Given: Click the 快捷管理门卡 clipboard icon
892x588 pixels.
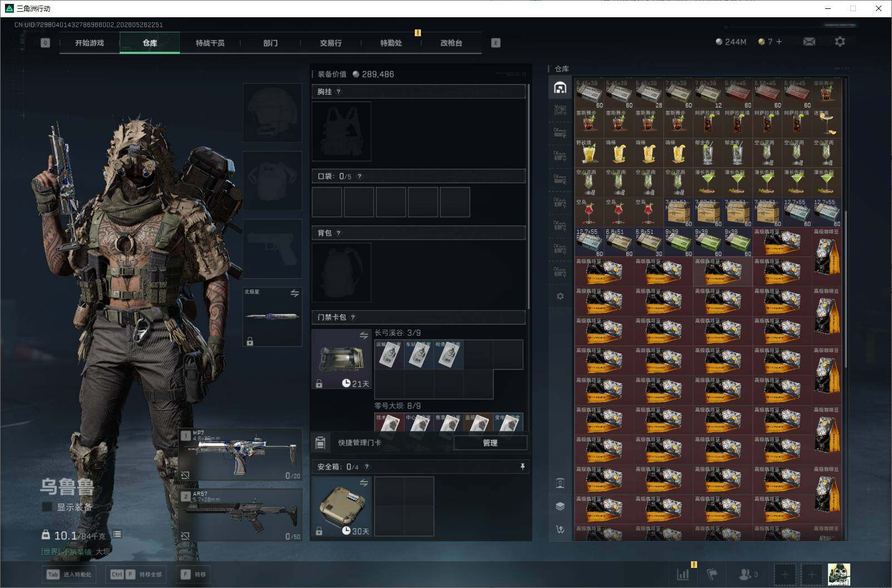Looking at the screenshot, I should (x=320, y=443).
